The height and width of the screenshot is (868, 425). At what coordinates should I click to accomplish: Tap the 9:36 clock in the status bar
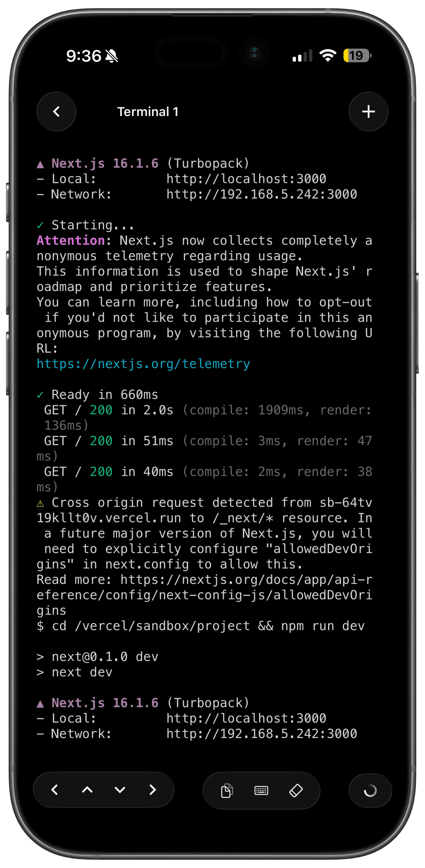[84, 56]
